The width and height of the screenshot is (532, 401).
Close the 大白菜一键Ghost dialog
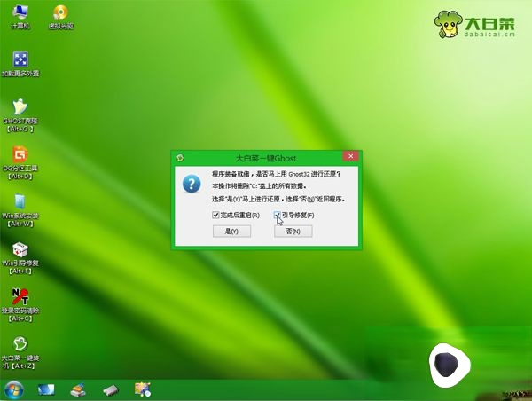coord(351,156)
